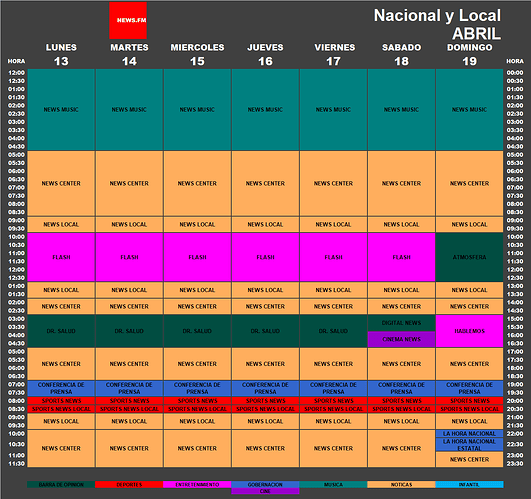Select the Lunes column header
Image resolution: width=531 pixels, height=499 pixels.
(x=61, y=47)
